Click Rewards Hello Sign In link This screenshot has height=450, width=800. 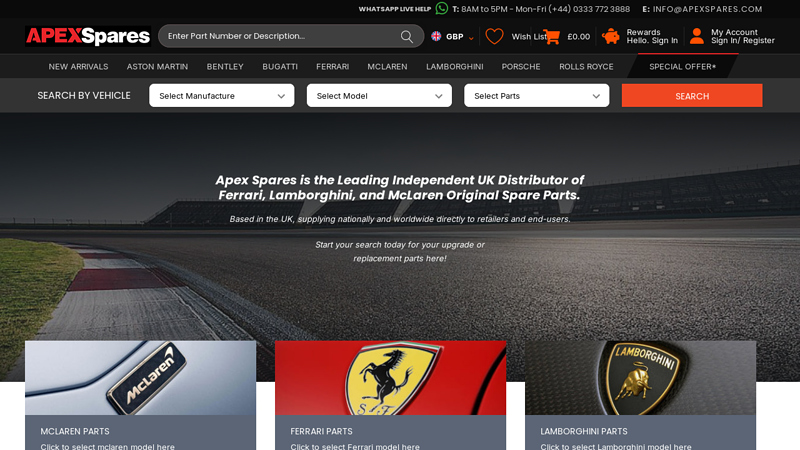pos(652,36)
